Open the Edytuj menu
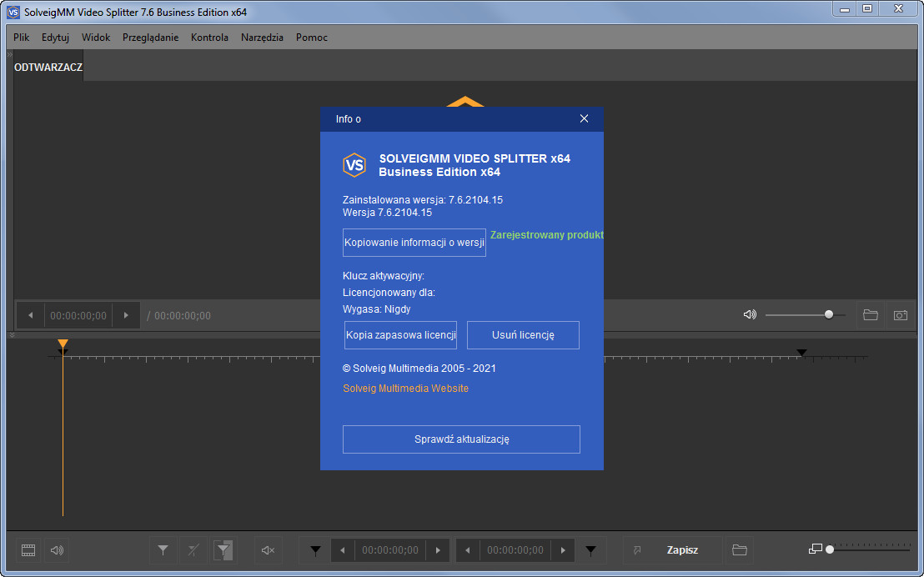 55,38
